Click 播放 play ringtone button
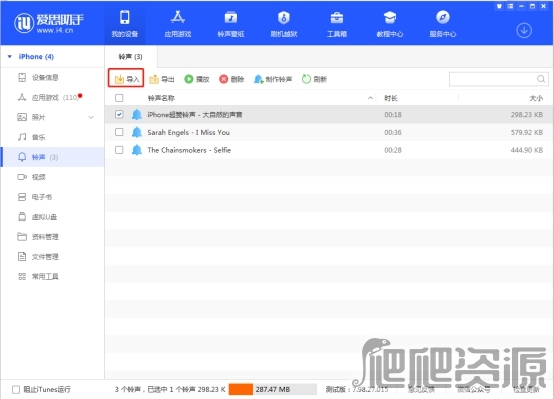 [x=197, y=79]
